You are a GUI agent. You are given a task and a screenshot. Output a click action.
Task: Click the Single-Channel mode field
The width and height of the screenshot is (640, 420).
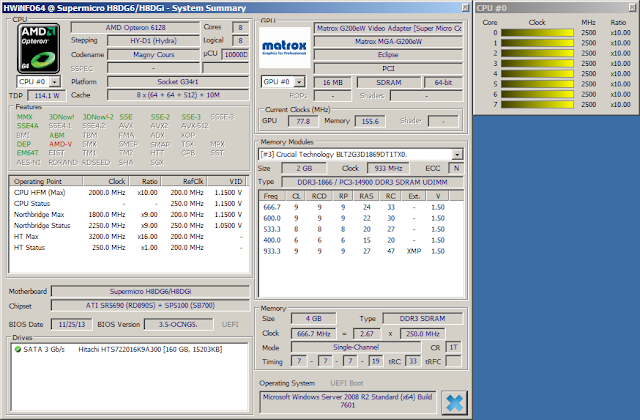(x=356, y=347)
